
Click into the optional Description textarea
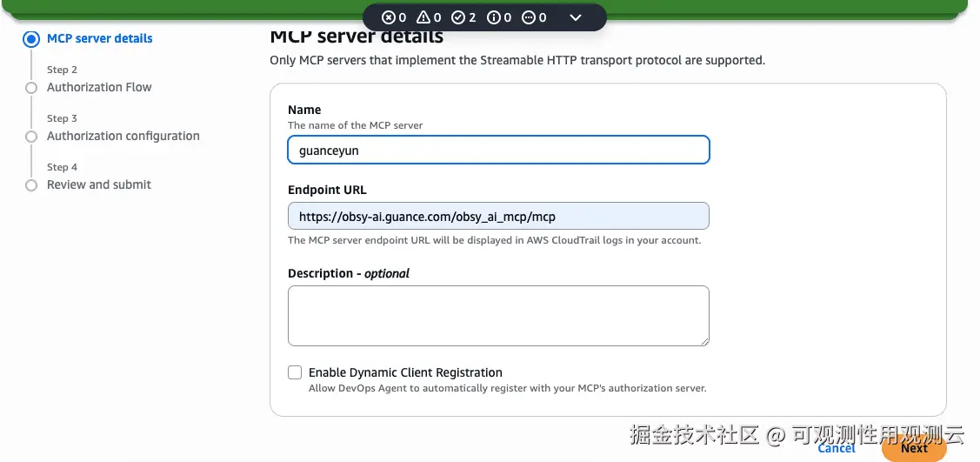498,316
